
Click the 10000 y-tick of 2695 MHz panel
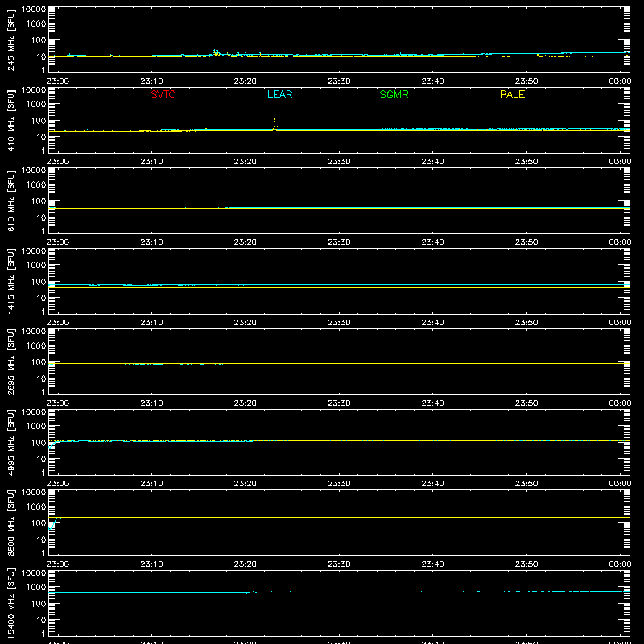34,332
